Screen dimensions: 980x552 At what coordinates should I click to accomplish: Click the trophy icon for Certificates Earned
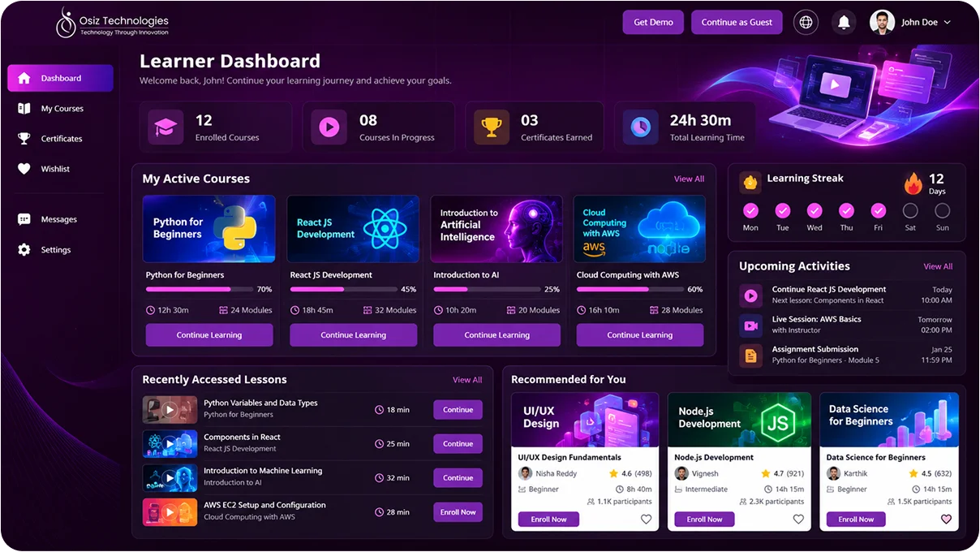click(x=492, y=127)
